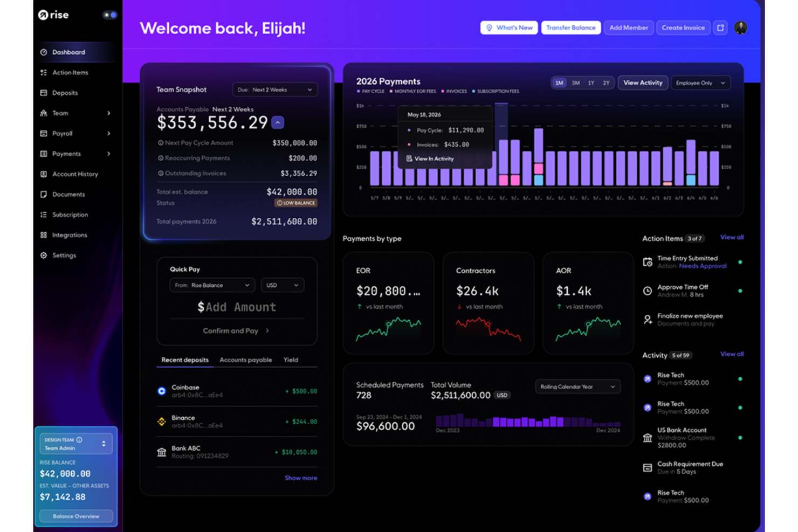798x532 pixels.
Task: Click Show more under recent deposits
Action: click(300, 478)
